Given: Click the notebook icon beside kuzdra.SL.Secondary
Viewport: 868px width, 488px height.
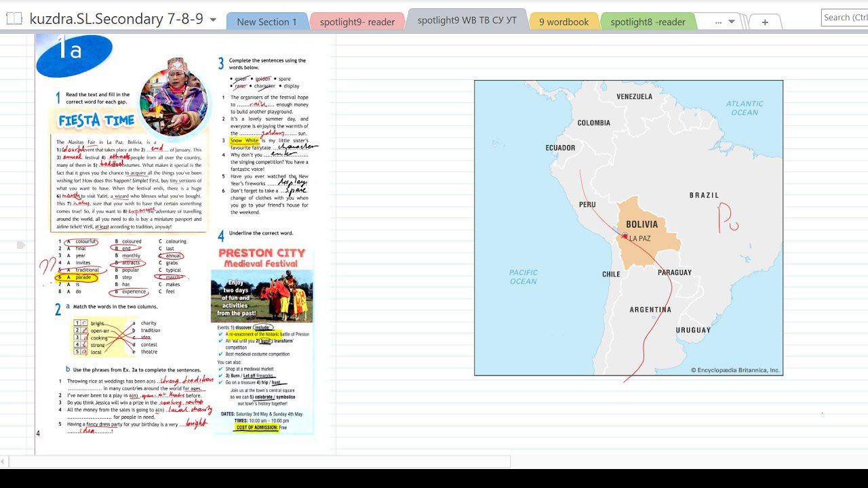Looking at the screenshot, I should [15, 19].
